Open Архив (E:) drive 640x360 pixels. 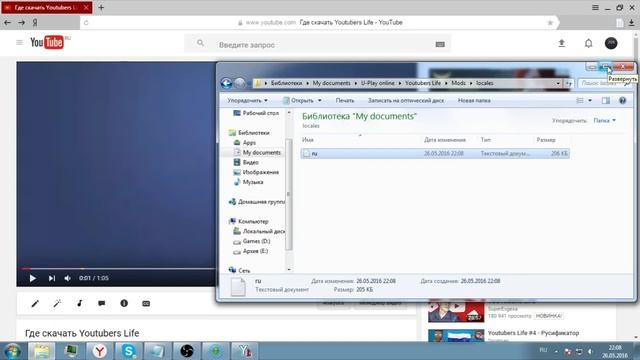[251, 251]
